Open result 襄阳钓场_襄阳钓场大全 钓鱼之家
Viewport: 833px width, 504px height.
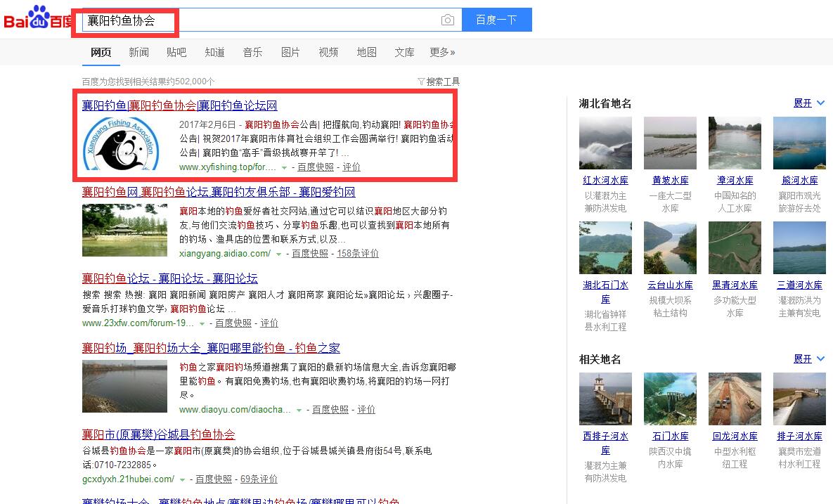(x=211, y=348)
